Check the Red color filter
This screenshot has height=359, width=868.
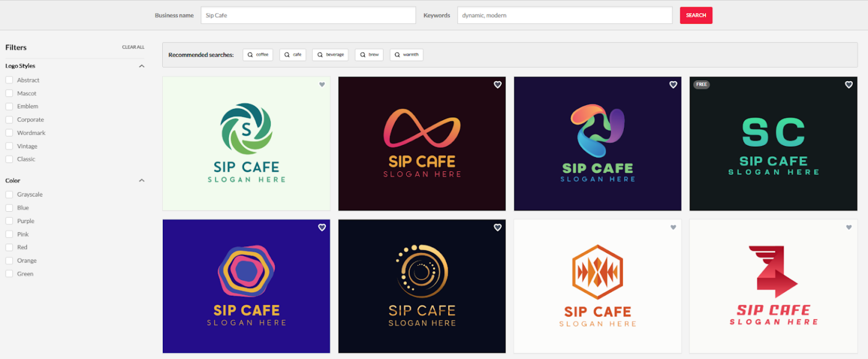tap(9, 247)
